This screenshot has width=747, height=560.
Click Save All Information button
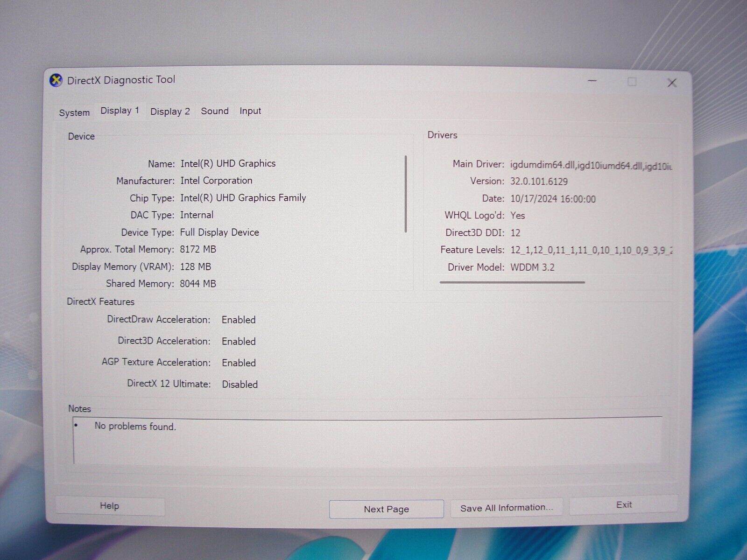pyautogui.click(x=506, y=507)
